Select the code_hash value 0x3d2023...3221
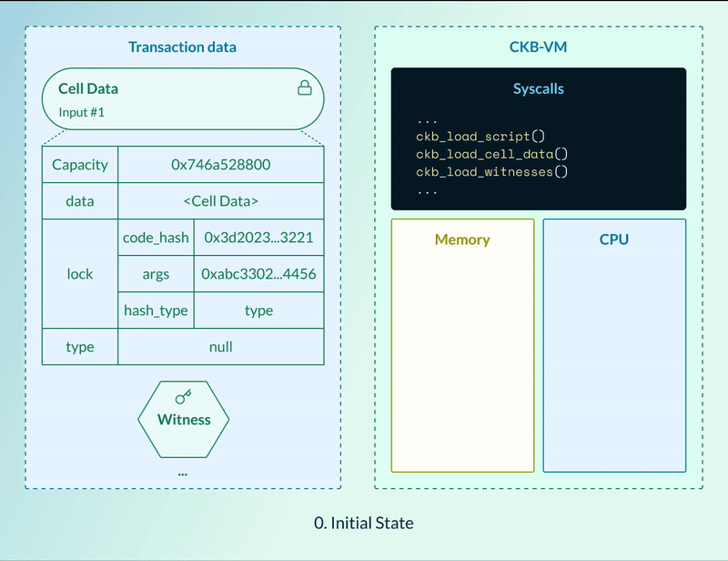This screenshot has width=728, height=561. coord(258,238)
